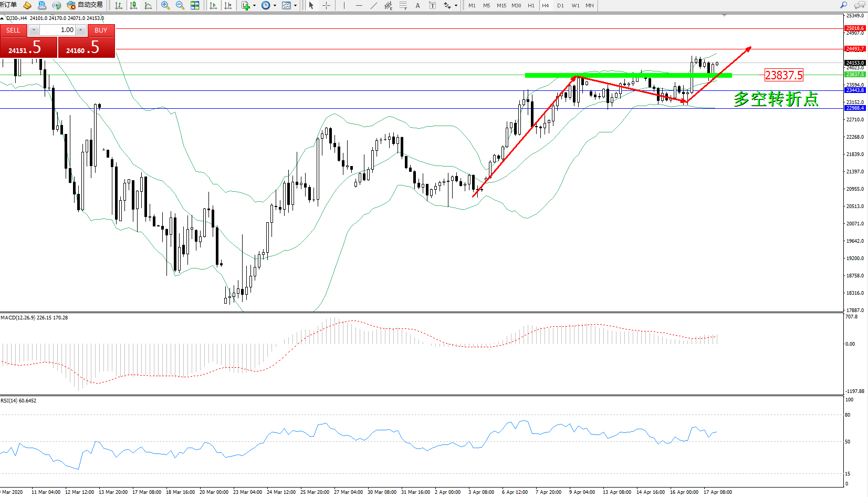Viewport: 868px width, 497px height.
Task: Toggle chart auto-scroll mode
Action: pos(213,5)
